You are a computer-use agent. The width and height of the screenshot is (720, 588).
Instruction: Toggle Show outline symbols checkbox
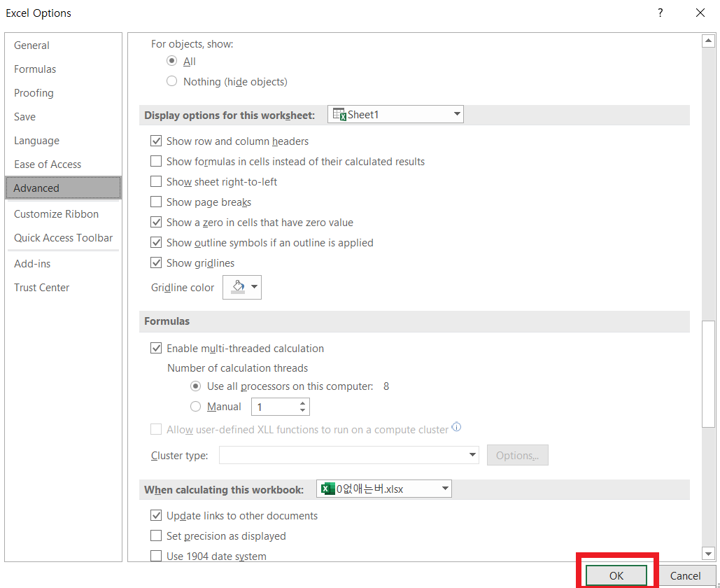(x=156, y=242)
